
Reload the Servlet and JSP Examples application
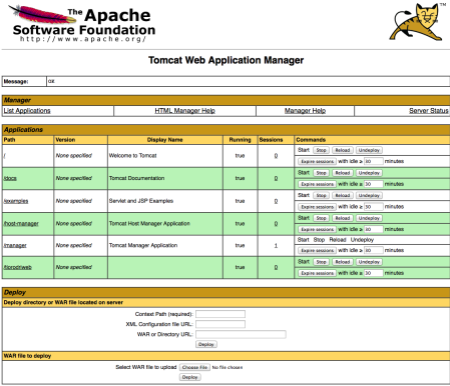(x=342, y=196)
